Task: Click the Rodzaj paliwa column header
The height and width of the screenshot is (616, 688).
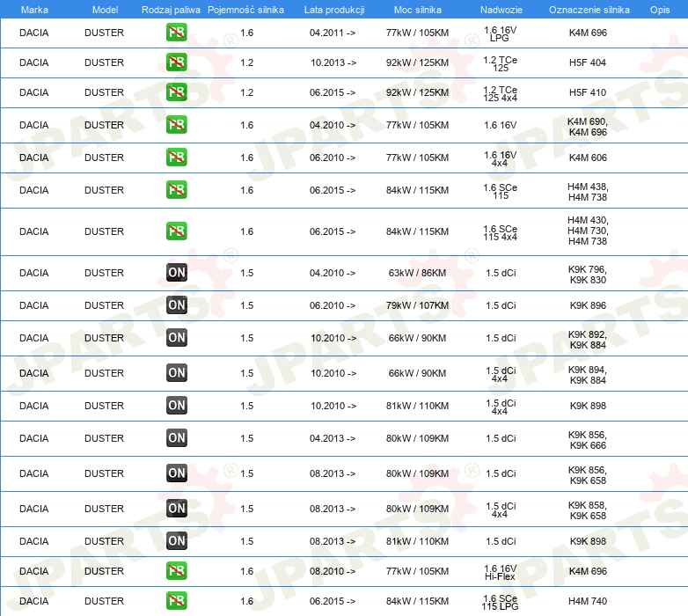Action: pos(171,10)
